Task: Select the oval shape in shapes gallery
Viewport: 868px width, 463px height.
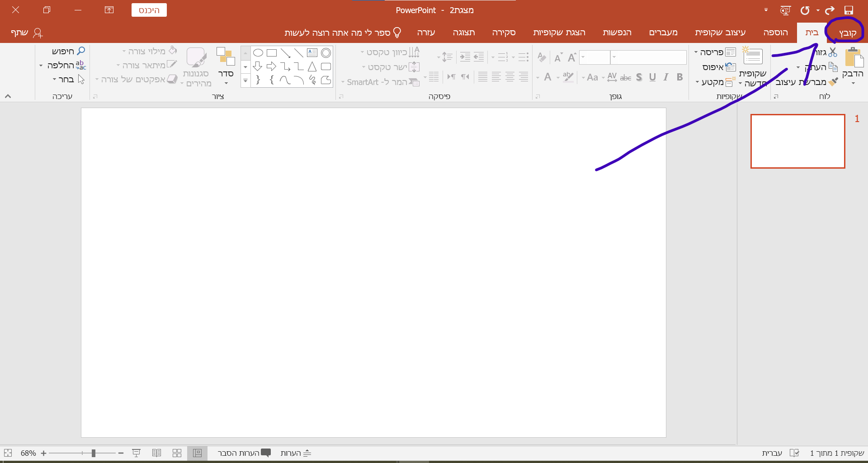Action: tap(258, 53)
